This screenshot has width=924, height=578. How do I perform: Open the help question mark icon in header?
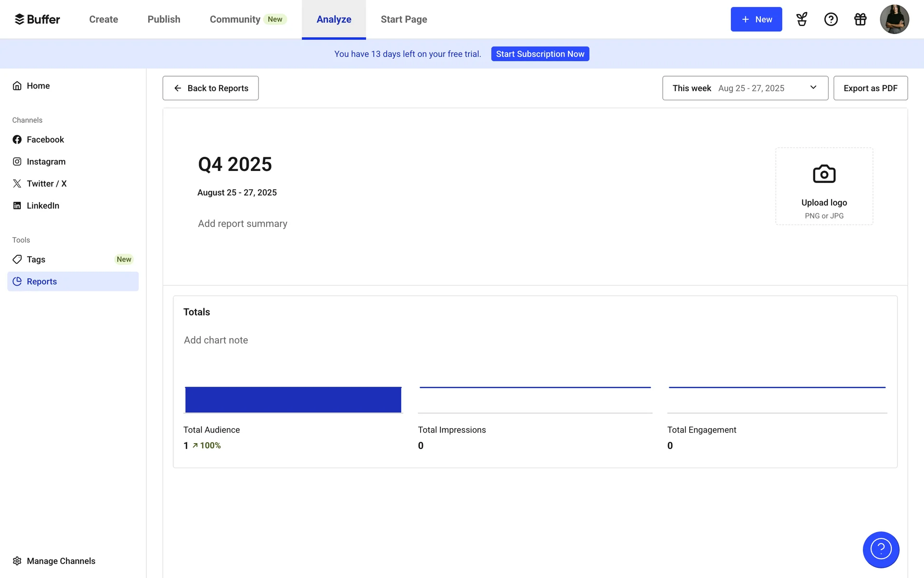point(831,19)
